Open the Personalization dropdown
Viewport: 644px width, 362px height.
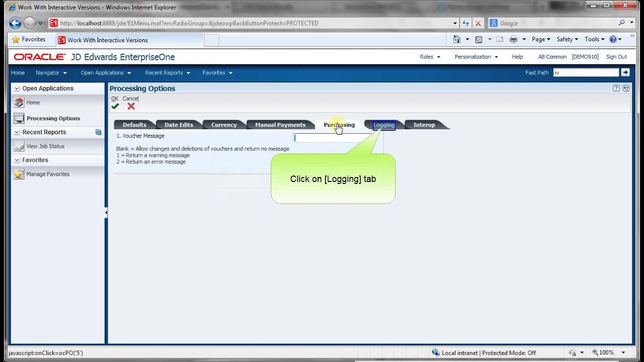[476, 57]
